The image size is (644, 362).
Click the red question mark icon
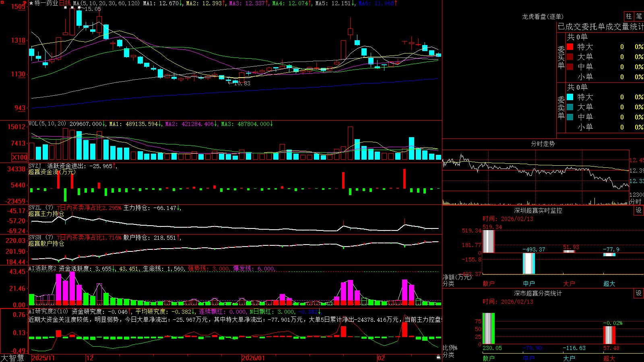click(x=25, y=3)
